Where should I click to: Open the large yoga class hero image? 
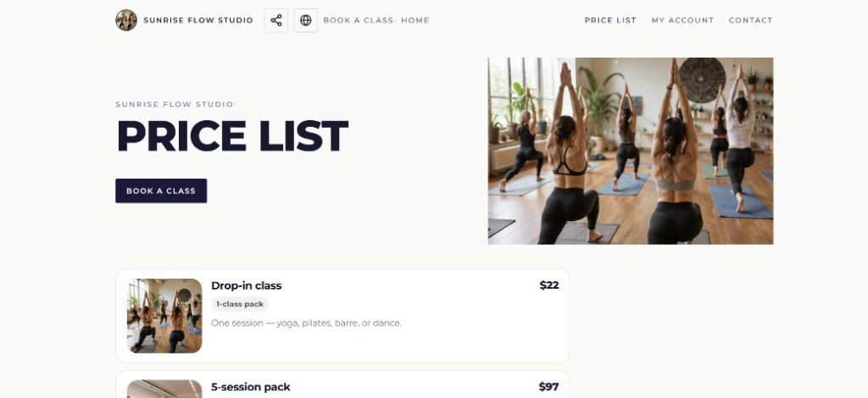click(631, 151)
